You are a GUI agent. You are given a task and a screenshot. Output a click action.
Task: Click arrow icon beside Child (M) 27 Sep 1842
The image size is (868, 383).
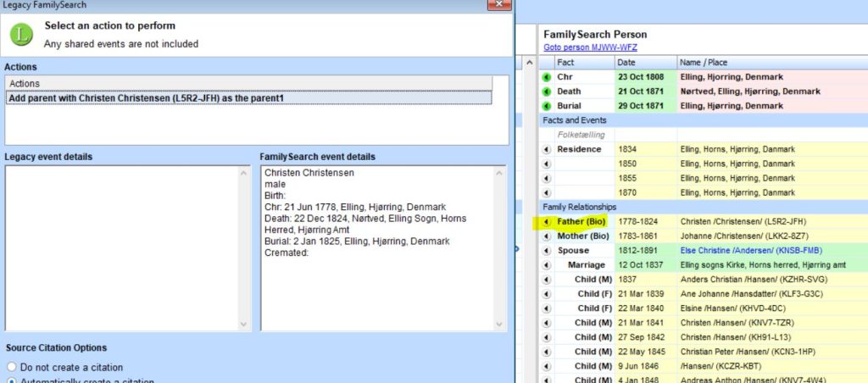pyautogui.click(x=547, y=337)
